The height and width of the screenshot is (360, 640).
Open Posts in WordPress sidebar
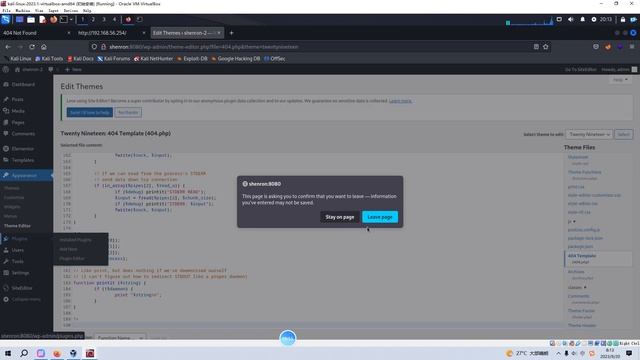click(x=17, y=99)
